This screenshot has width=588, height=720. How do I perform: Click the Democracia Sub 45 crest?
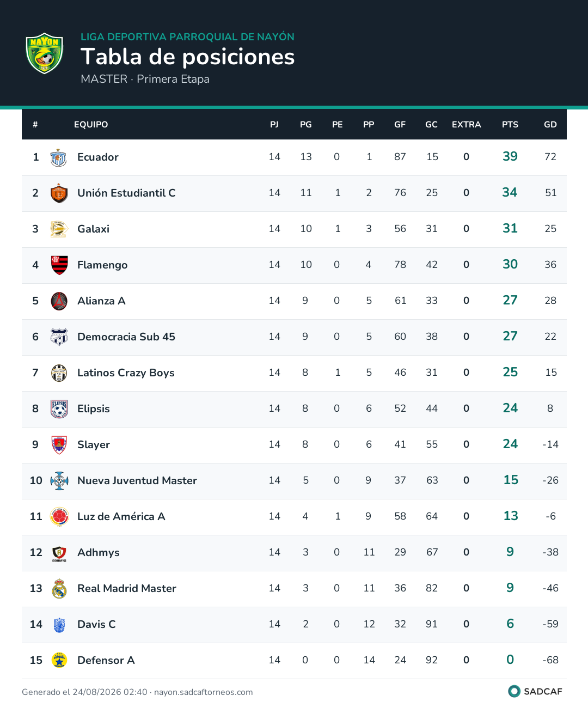pyautogui.click(x=59, y=337)
